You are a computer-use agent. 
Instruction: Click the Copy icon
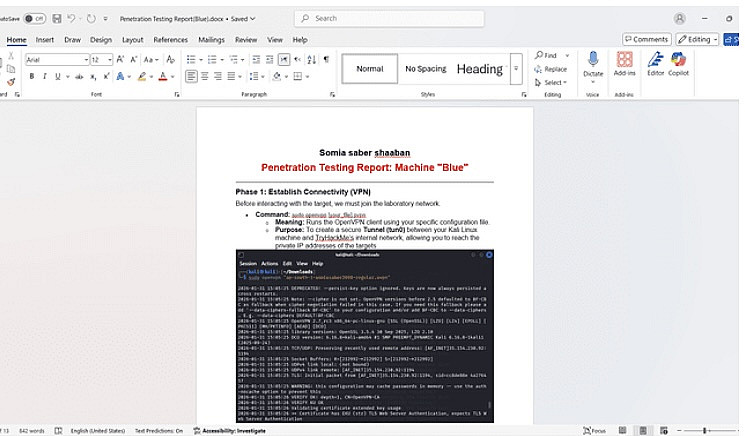[11, 69]
